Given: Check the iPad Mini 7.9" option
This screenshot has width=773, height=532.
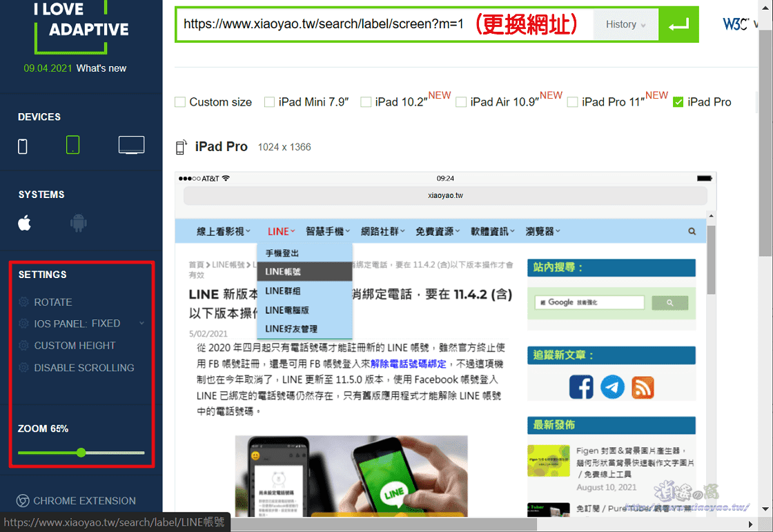Looking at the screenshot, I should pyautogui.click(x=269, y=102).
